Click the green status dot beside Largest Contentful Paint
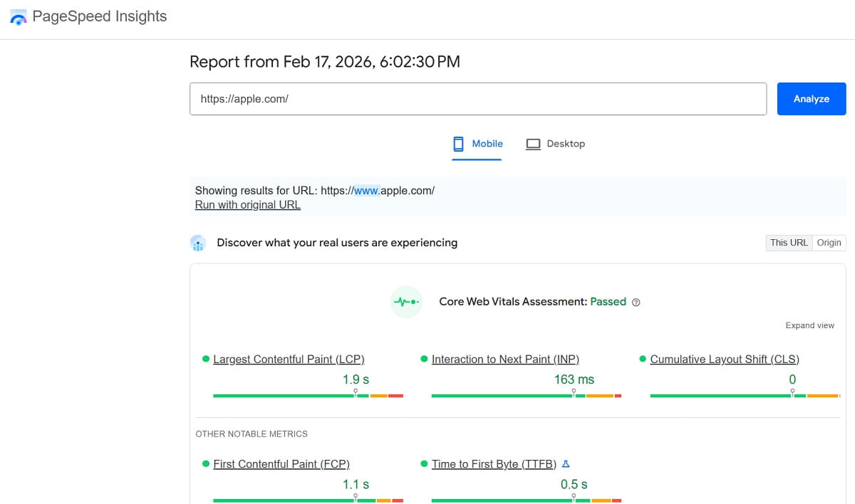855x504 pixels. click(x=206, y=359)
